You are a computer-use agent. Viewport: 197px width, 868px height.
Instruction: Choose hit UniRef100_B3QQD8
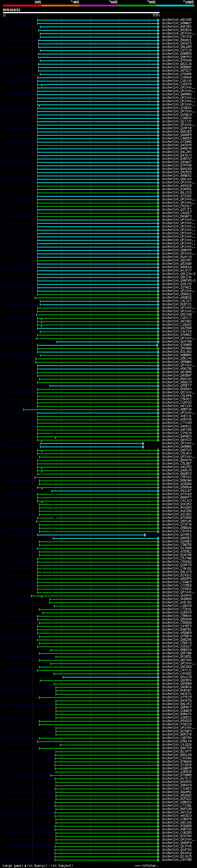click(176, 826)
